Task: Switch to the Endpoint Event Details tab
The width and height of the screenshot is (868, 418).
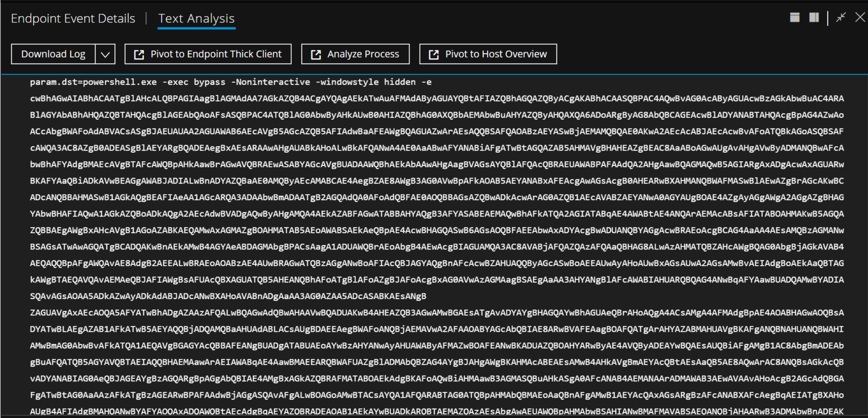Action: (x=73, y=19)
